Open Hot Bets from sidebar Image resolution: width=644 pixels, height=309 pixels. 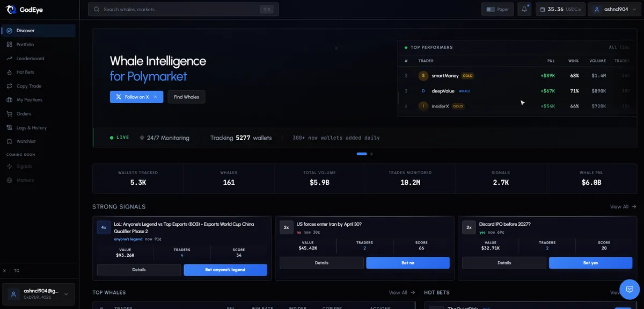click(x=25, y=72)
